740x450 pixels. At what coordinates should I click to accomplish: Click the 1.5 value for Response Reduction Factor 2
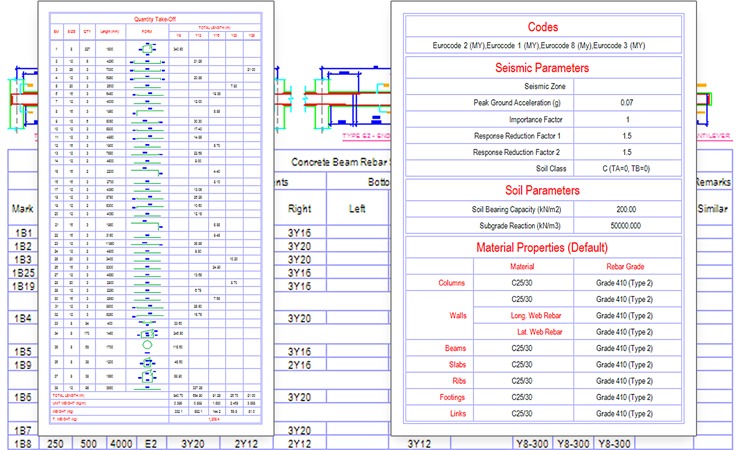tap(627, 152)
